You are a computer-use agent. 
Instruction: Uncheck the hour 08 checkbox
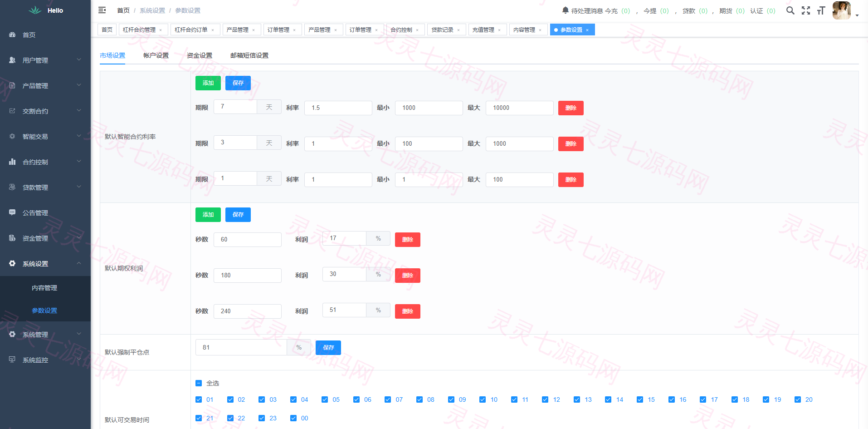pos(419,399)
